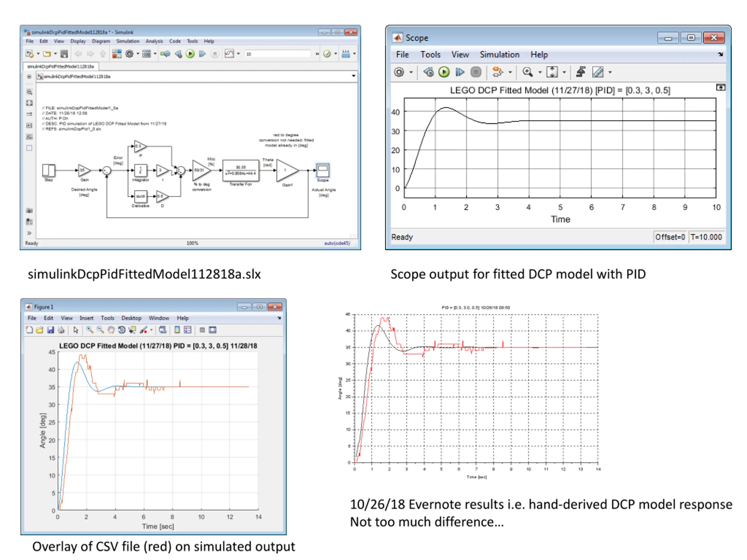Click the Hide/Show Model Browser icon

(x=29, y=77)
